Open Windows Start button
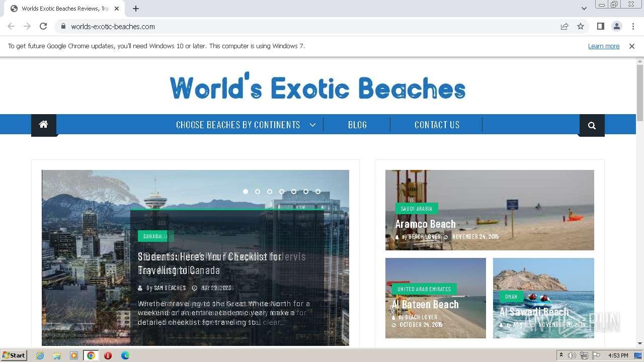This screenshot has width=644, height=362. (x=14, y=355)
